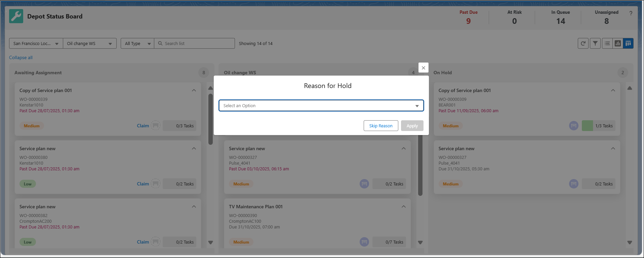Open 0/7 Tasks progress on WO-00000390

click(389, 242)
